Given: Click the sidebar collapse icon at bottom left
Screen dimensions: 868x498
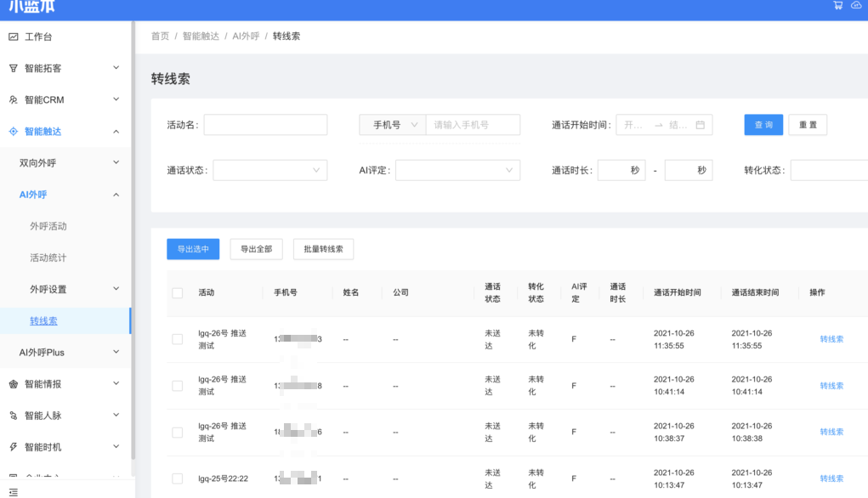Looking at the screenshot, I should pos(13,491).
